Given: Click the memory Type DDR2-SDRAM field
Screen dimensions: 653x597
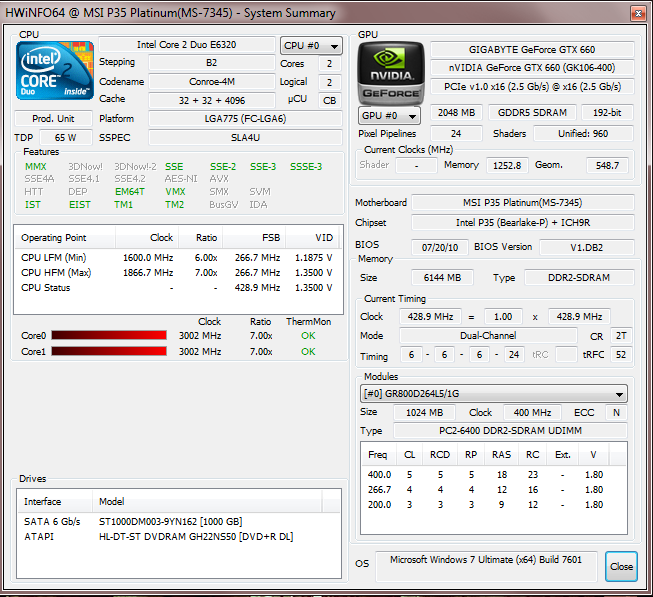Looking at the screenshot, I should click(x=579, y=278).
